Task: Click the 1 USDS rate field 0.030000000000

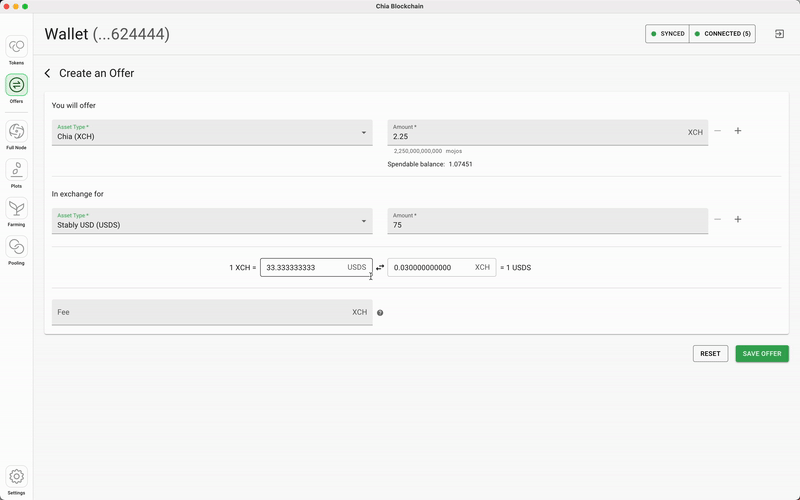Action: (x=442, y=267)
